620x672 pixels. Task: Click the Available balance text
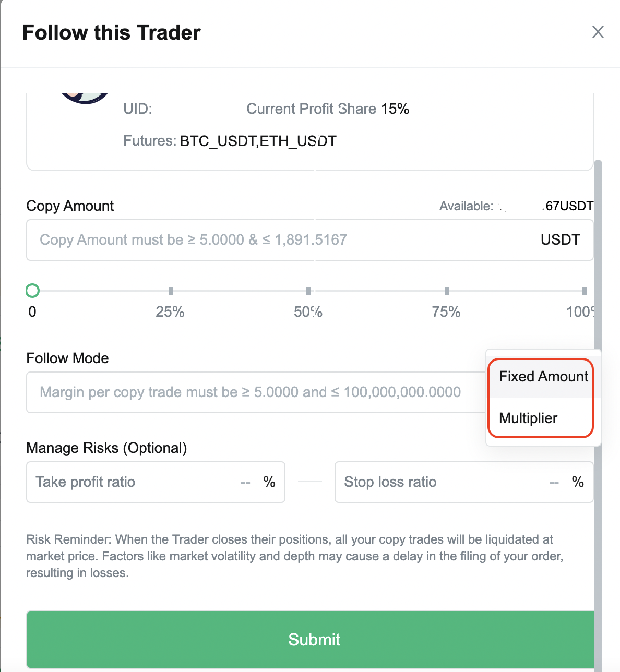516,206
